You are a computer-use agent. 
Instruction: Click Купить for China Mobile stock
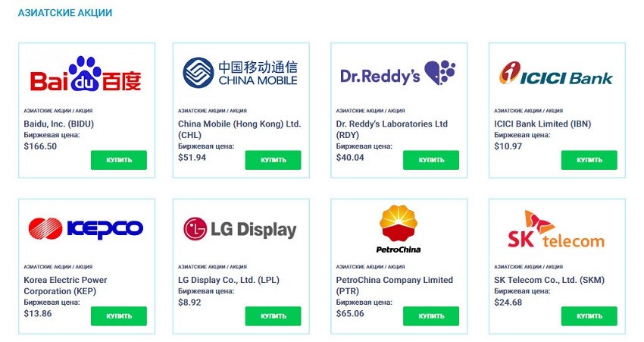click(x=273, y=160)
